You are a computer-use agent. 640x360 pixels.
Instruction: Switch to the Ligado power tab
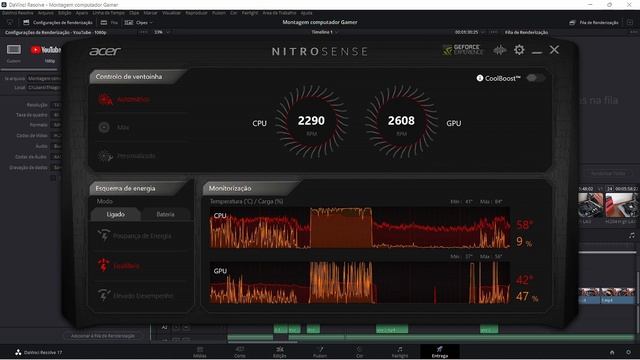[116, 214]
